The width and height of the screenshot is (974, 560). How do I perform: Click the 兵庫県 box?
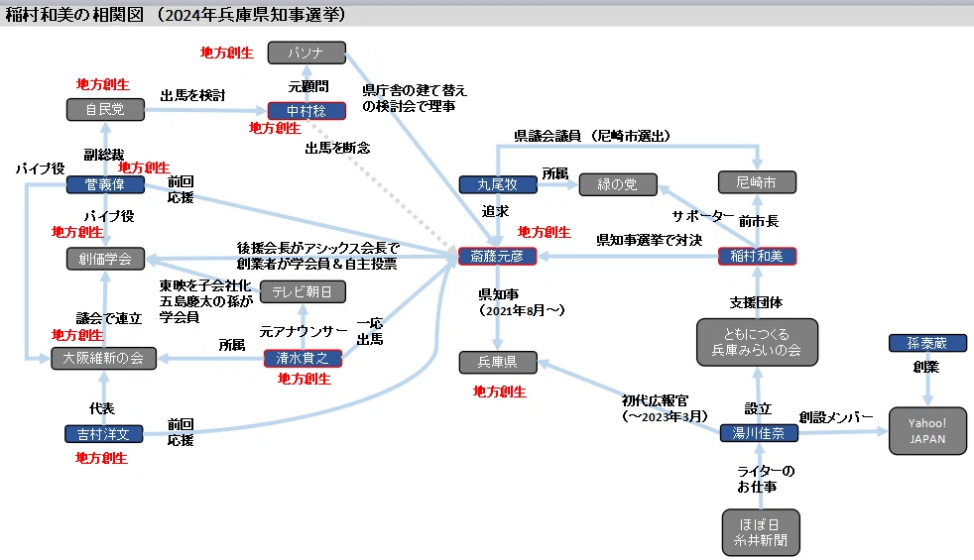coord(498,362)
